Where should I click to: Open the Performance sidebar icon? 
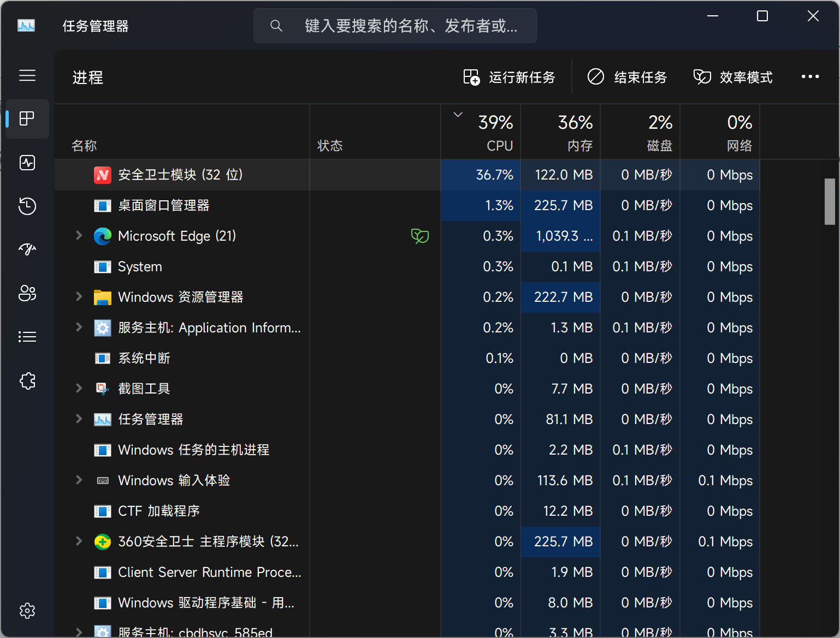[x=27, y=163]
